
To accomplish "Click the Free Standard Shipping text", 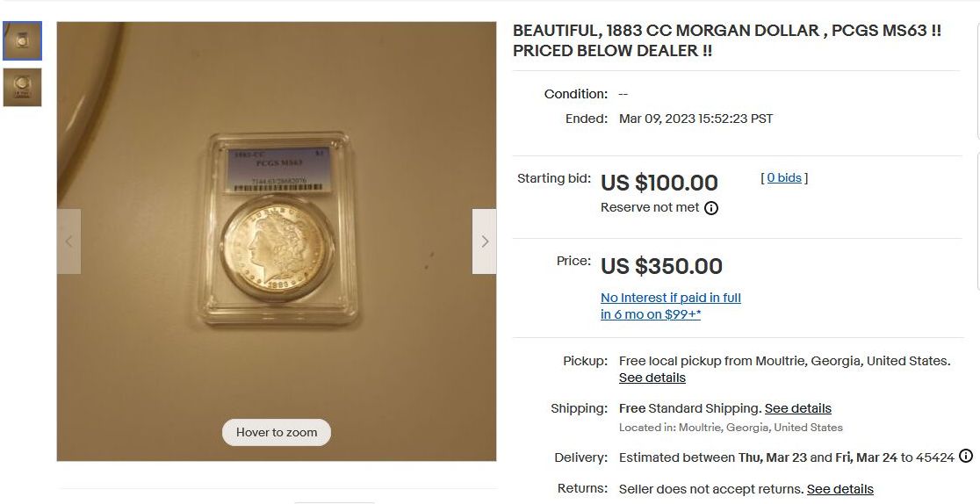I will tap(689, 408).
